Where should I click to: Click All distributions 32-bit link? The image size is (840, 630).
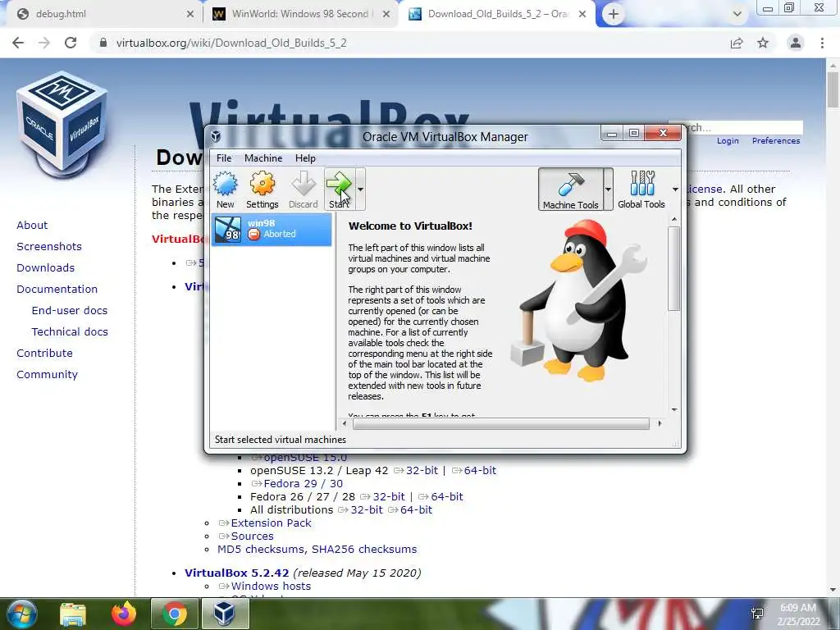(x=367, y=510)
